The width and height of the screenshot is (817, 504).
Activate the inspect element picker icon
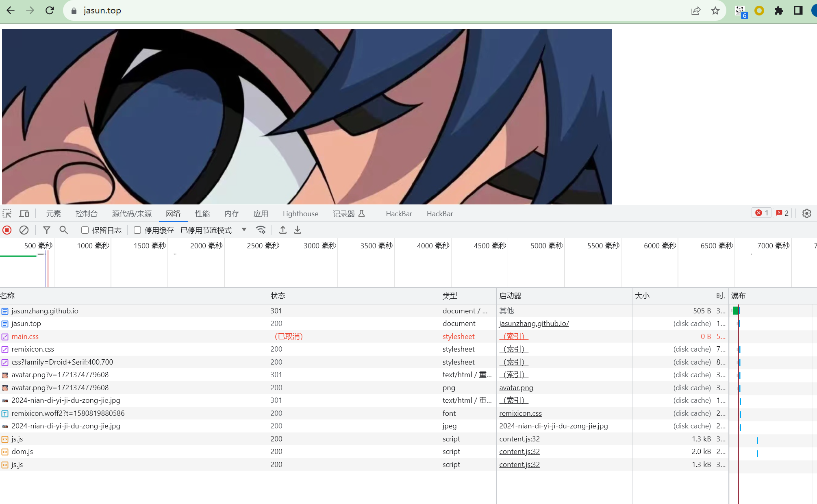[7, 213]
